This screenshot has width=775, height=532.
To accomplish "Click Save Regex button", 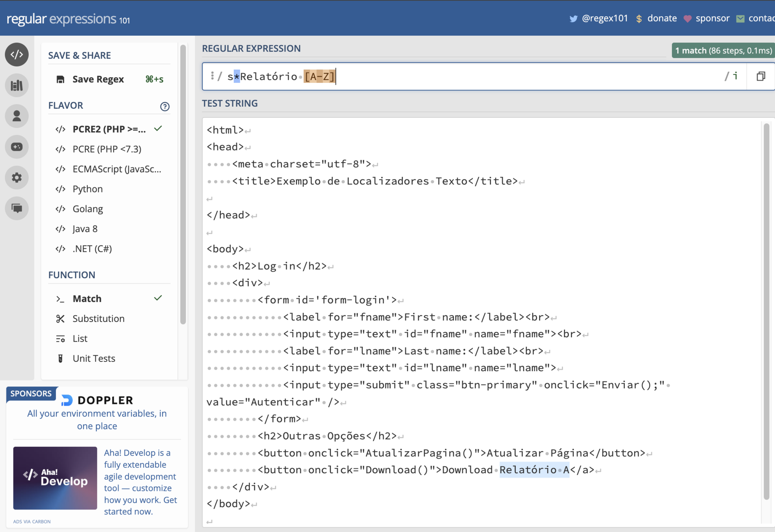I will coord(98,79).
